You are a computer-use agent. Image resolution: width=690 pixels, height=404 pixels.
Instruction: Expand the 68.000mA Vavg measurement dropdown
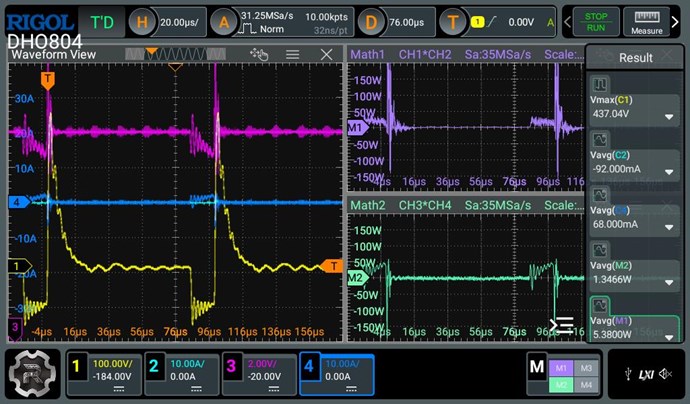pos(669,227)
